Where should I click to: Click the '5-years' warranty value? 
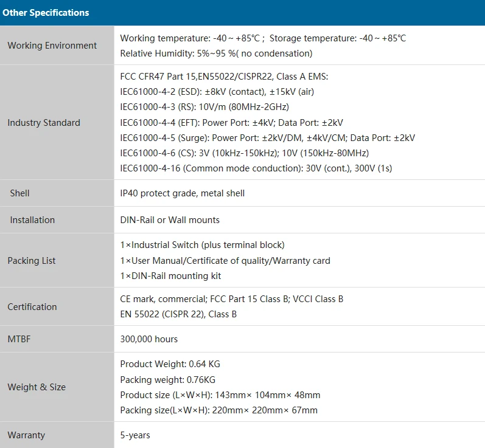tap(135, 435)
